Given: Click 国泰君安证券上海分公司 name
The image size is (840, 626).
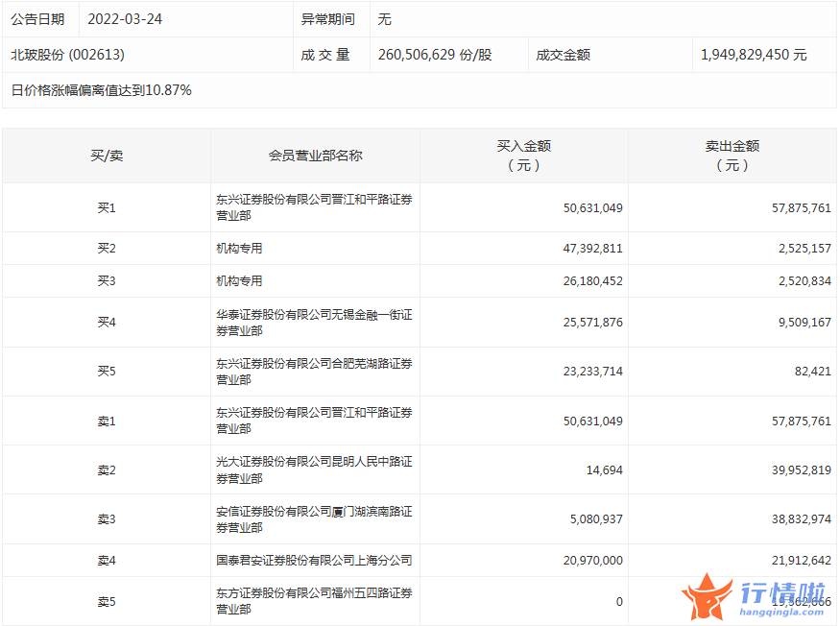Looking at the screenshot, I should click(314, 560).
